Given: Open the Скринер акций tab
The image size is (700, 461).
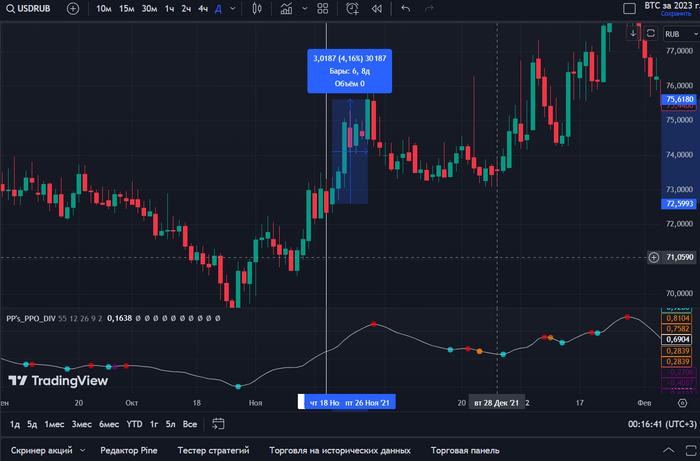Looking at the screenshot, I should click(x=41, y=450).
